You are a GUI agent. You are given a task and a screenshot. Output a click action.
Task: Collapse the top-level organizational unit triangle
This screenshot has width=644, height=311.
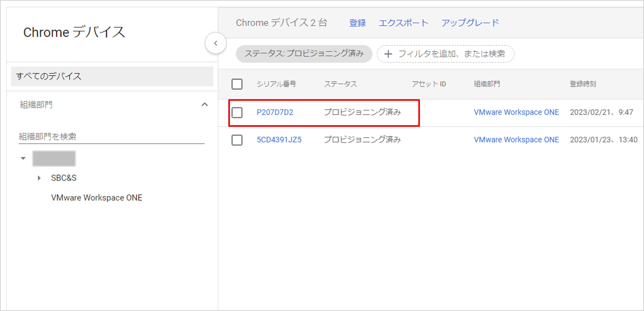pyautogui.click(x=23, y=158)
